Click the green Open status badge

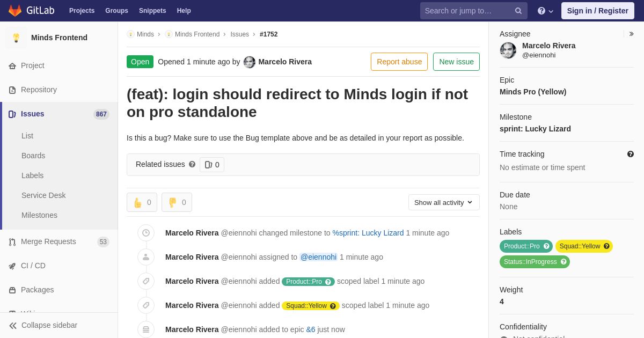click(140, 62)
